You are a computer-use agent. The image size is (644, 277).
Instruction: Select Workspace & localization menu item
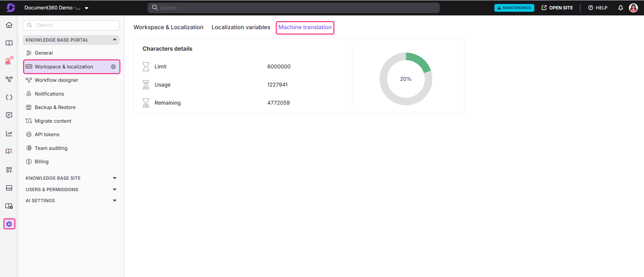(x=71, y=67)
